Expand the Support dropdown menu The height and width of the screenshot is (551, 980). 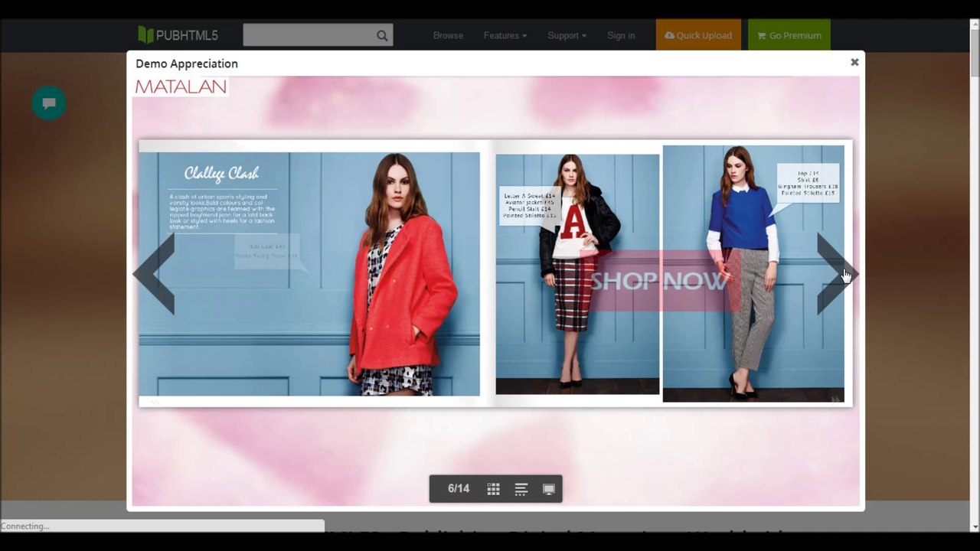(x=567, y=35)
